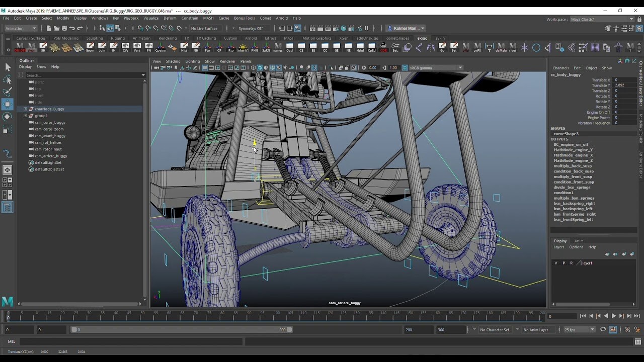Click the Geom button on the eRigg shelf

(x=91, y=46)
